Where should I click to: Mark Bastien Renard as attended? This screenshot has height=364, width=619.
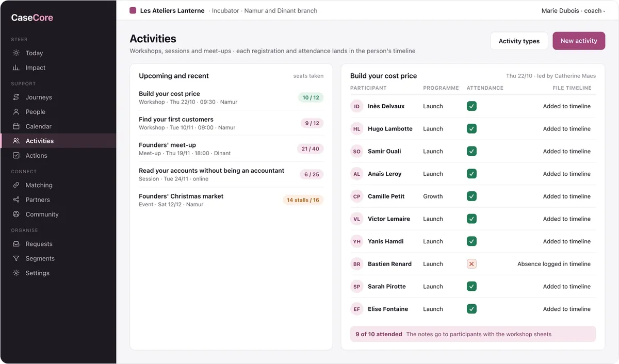[x=471, y=264]
